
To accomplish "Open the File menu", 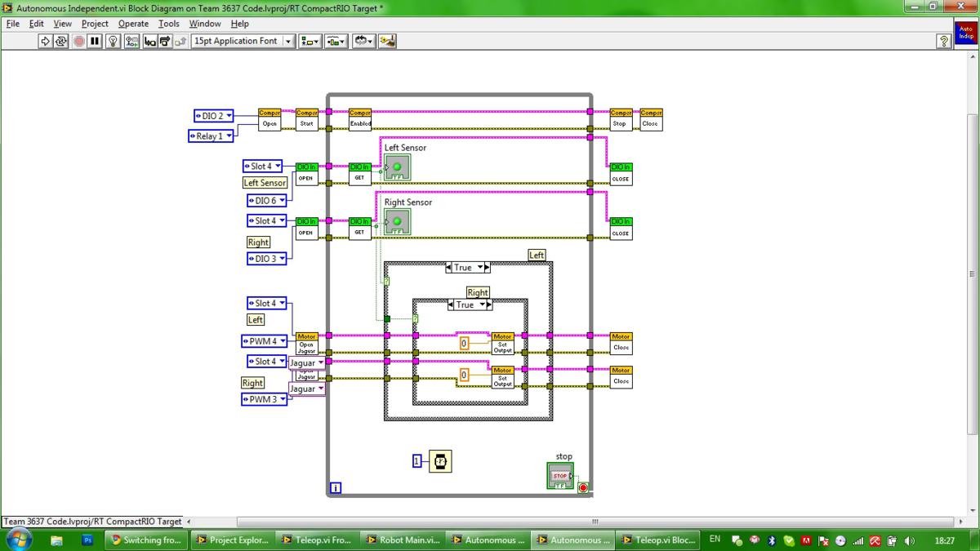I will click(x=13, y=24).
